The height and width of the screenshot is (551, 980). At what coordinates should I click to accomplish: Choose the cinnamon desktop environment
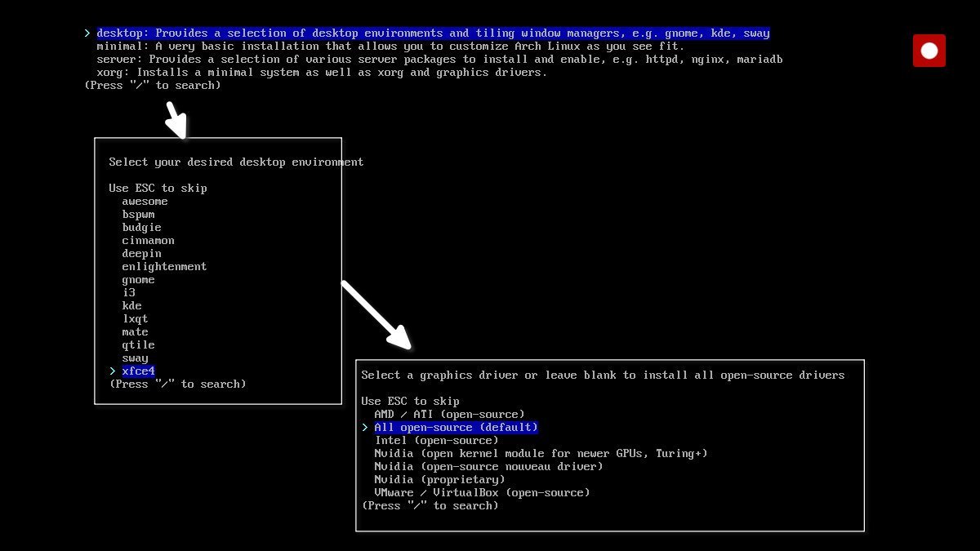pyautogui.click(x=148, y=240)
